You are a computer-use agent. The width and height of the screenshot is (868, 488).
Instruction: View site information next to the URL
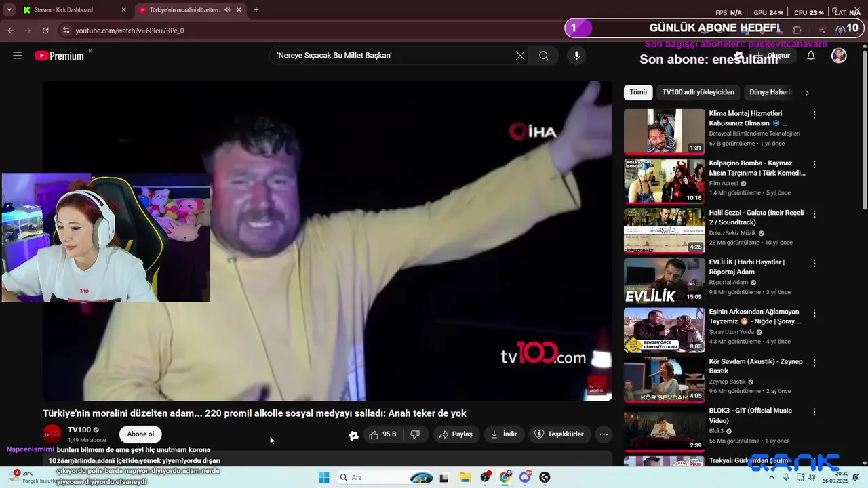(66, 30)
